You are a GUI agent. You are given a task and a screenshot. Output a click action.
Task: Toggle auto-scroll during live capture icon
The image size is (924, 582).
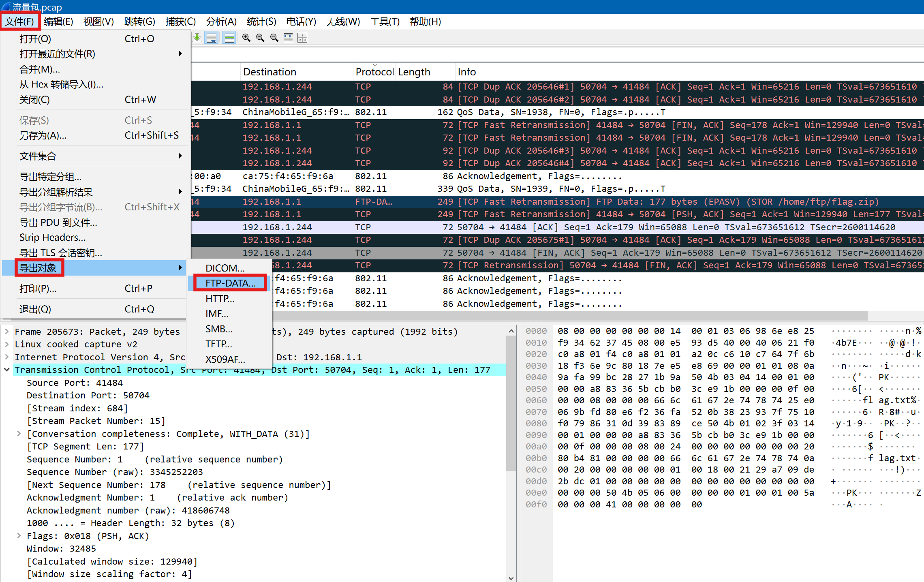pos(212,38)
